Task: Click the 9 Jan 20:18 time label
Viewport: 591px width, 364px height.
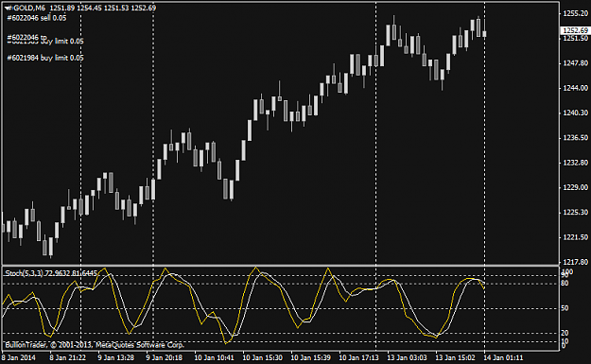Action: (x=165, y=357)
